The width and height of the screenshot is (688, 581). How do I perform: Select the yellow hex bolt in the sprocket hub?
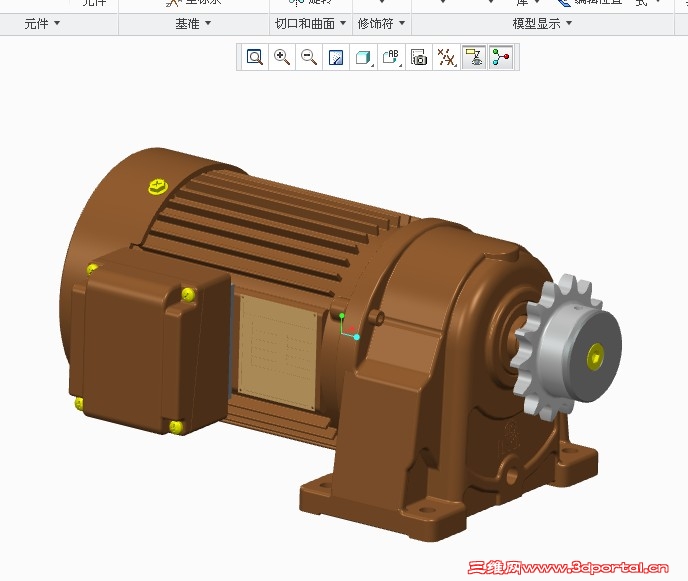click(595, 355)
